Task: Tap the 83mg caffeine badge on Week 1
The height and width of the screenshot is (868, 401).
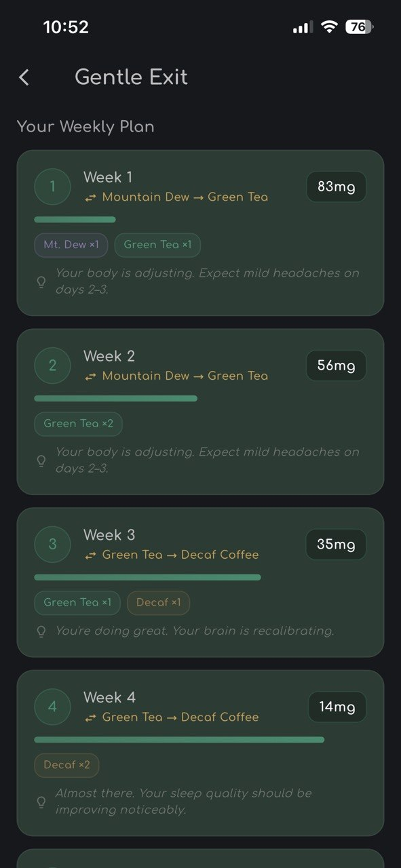Action: [336, 186]
